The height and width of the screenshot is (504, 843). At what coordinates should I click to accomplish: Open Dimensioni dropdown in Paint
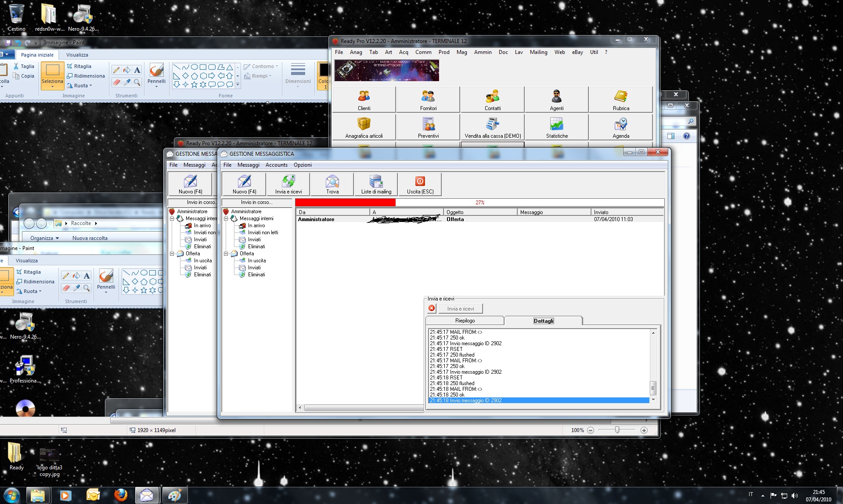tap(298, 75)
